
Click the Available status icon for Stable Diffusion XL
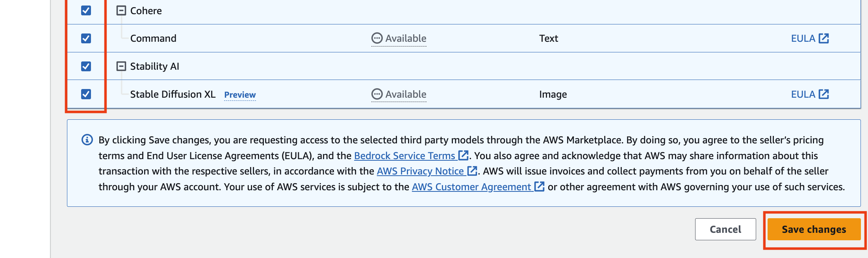point(377,94)
